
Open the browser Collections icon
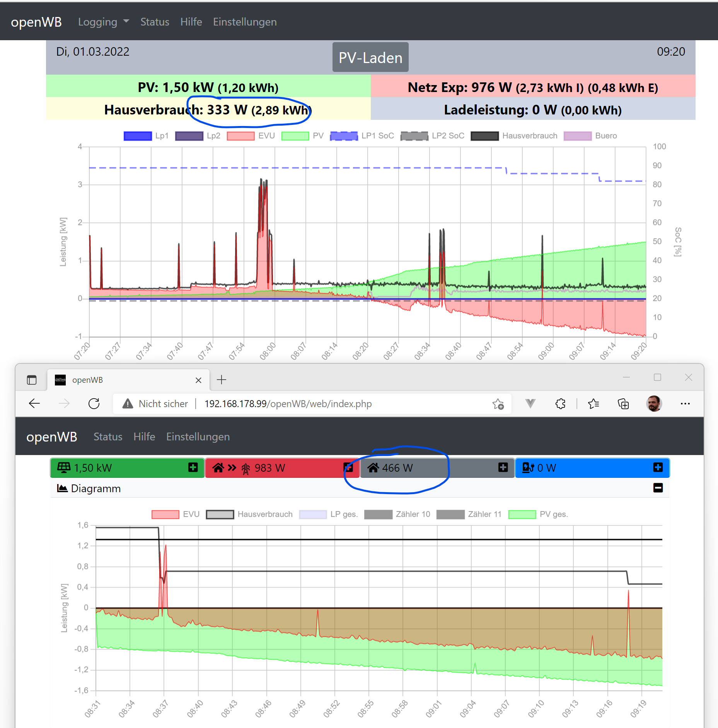pos(623,404)
